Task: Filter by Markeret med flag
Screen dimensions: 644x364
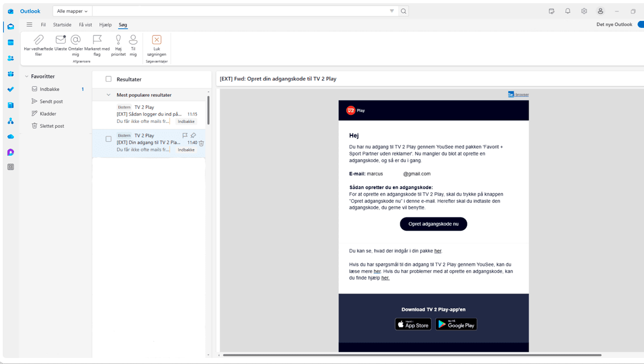Action: [x=97, y=45]
